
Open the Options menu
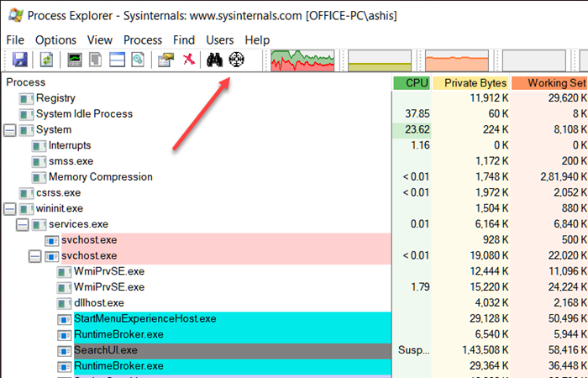click(x=55, y=39)
